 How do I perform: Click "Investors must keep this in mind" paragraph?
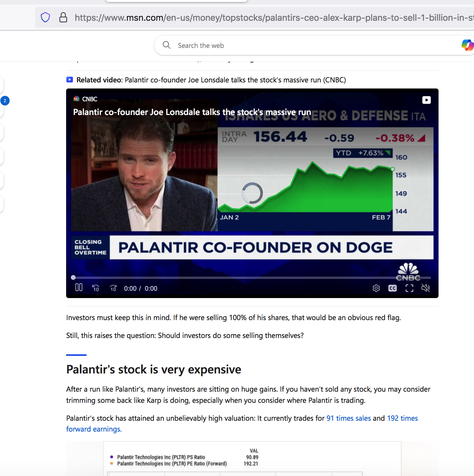point(233,318)
